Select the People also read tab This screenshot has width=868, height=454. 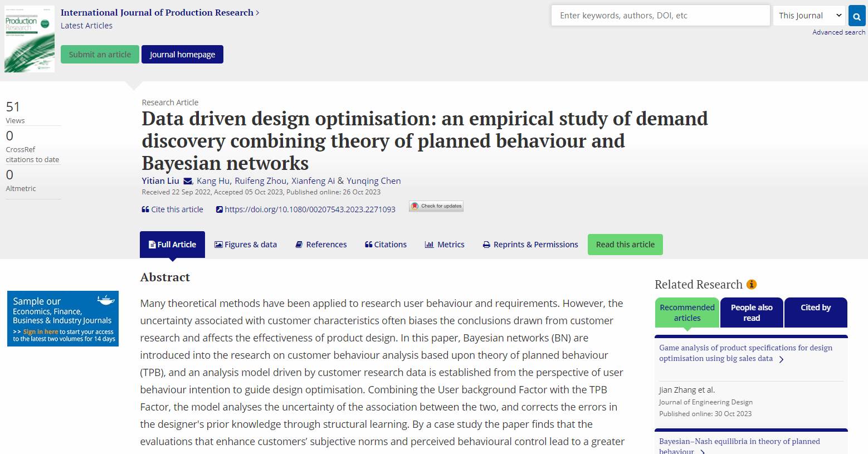[x=752, y=313]
